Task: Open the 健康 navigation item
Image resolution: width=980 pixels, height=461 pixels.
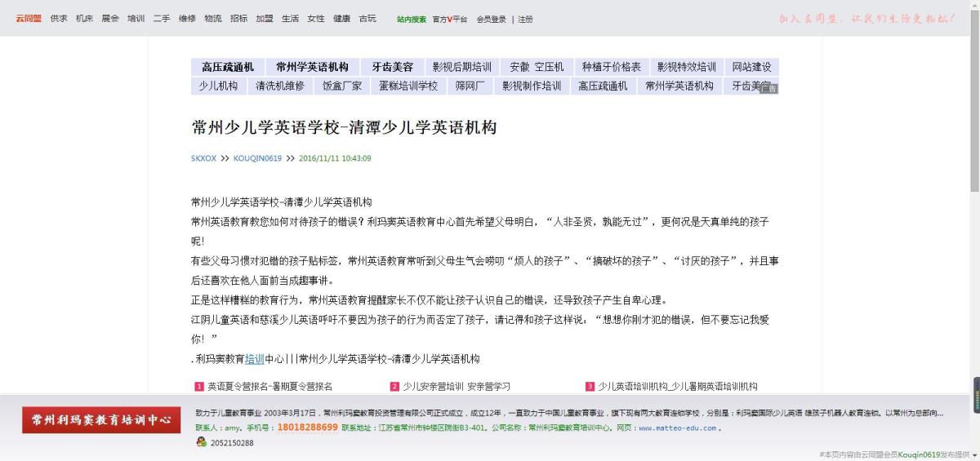Action: click(x=341, y=19)
